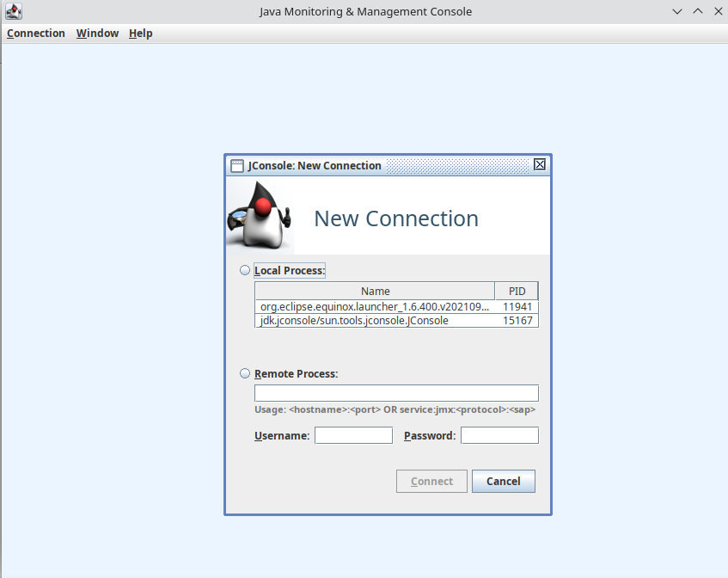Select the org.eclipse.equinox.launcher process row
The height and width of the screenshot is (578, 728).
396,307
